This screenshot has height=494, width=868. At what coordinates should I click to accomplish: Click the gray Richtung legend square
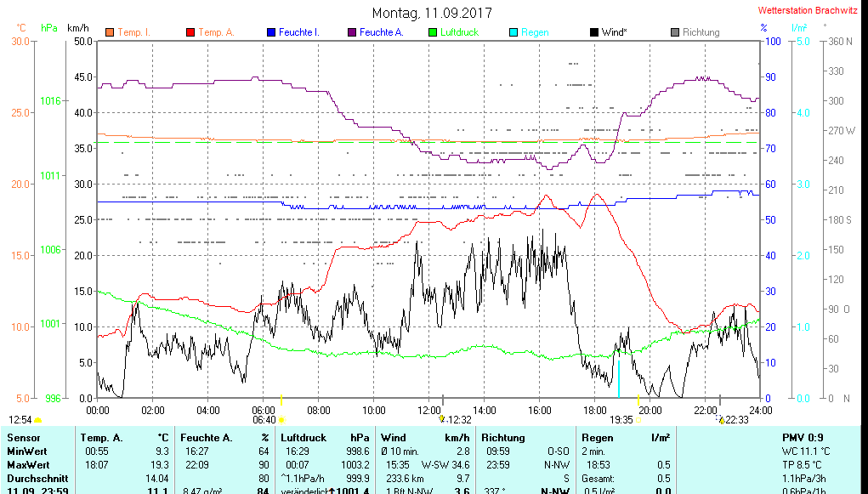coord(675,32)
